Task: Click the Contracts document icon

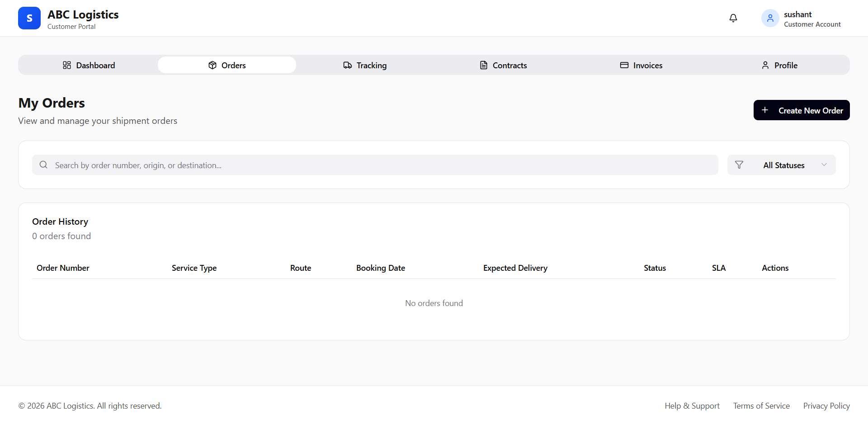Action: pyautogui.click(x=483, y=65)
